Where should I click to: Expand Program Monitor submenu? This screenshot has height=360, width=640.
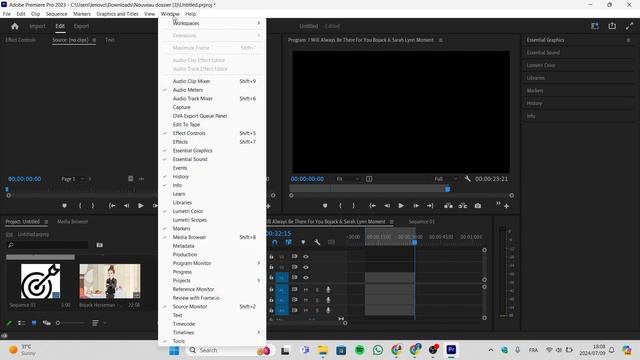click(212, 263)
